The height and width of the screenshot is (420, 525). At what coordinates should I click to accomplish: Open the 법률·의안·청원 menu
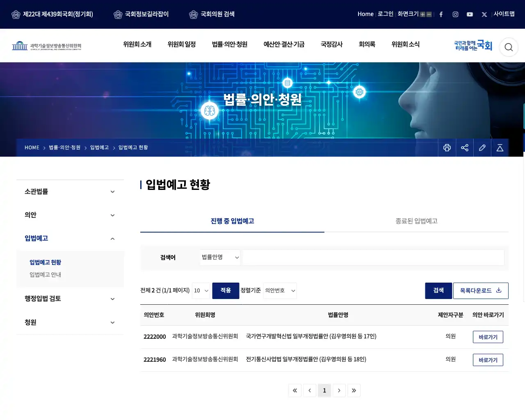point(230,44)
